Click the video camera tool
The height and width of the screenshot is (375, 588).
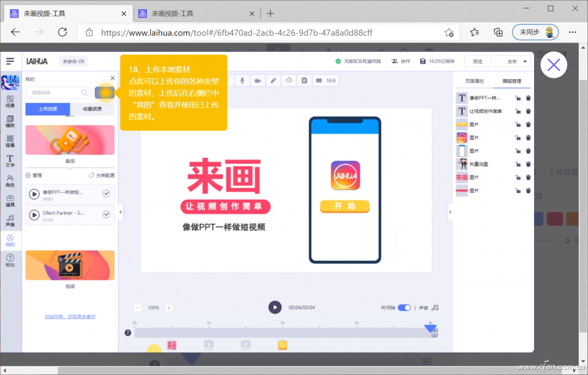pos(258,80)
